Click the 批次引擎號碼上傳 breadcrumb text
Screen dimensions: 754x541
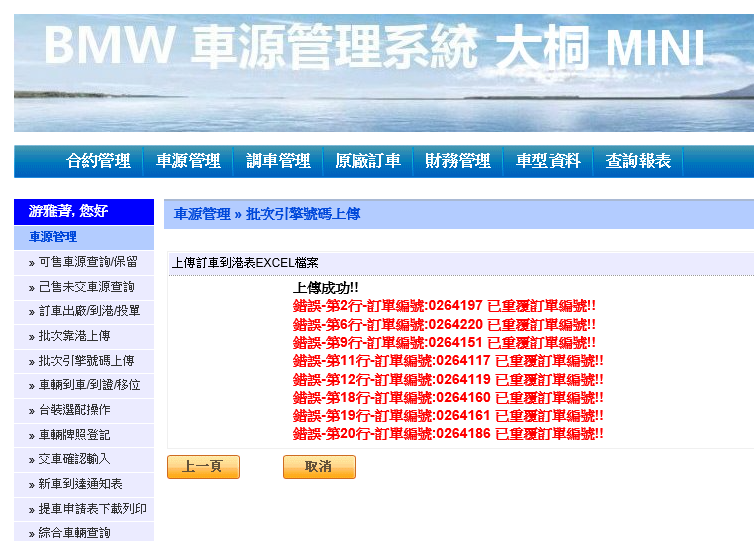pos(303,214)
